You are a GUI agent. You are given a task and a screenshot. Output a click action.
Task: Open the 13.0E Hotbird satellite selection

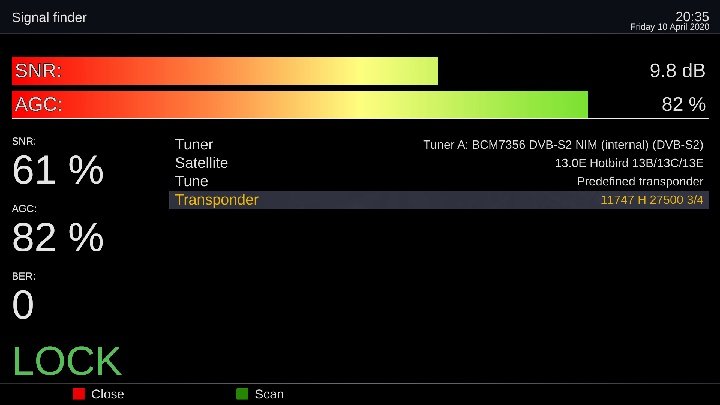click(629, 163)
